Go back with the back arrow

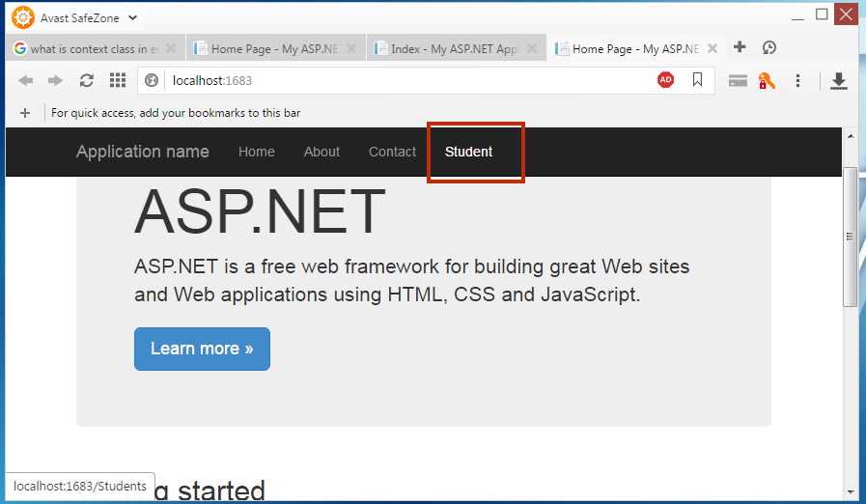pos(25,81)
